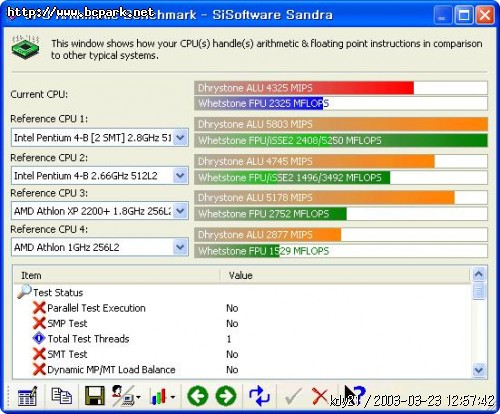This screenshot has height=414, width=500.
Task: Select Intel Pentium 4-B 2.66GHz 512L2 combo box
Action: tap(100, 175)
